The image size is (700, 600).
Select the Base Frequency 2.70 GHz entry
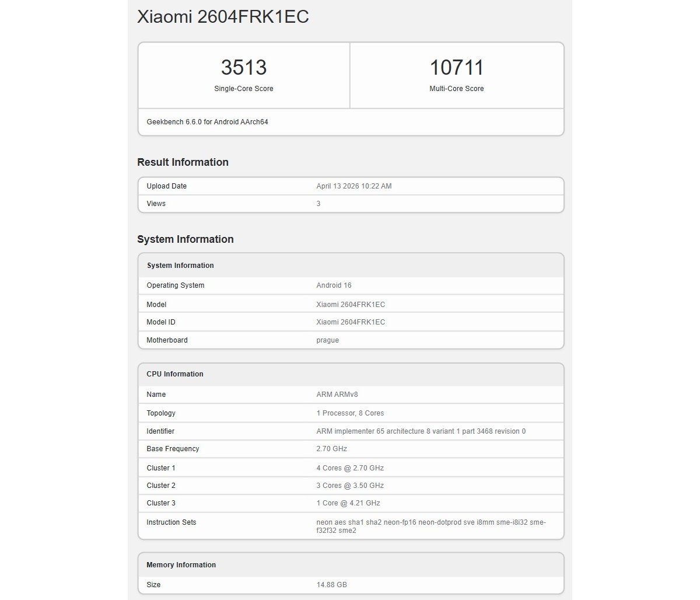(x=330, y=449)
